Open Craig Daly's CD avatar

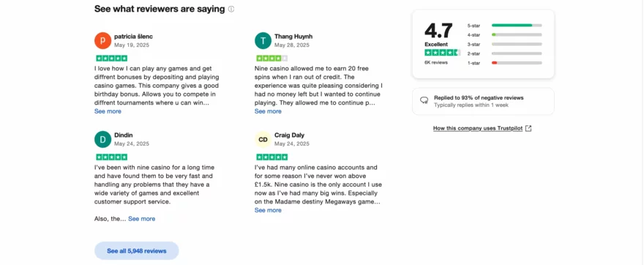(x=263, y=139)
